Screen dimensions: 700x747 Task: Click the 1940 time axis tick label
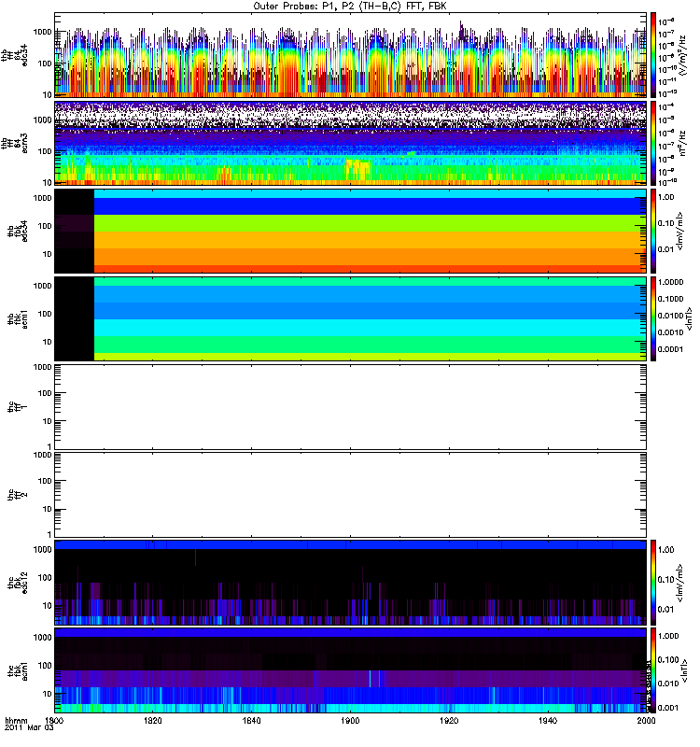548,721
